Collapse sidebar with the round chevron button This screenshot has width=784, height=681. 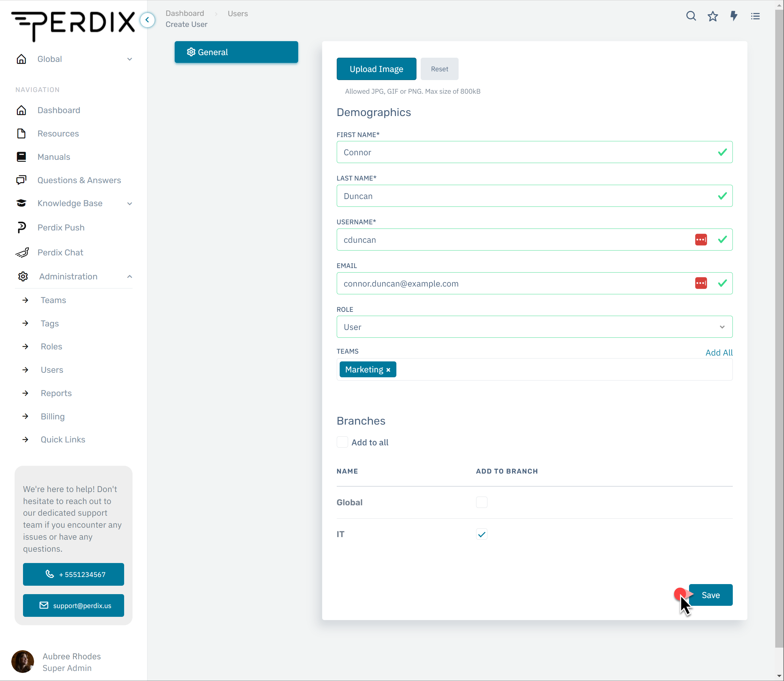(147, 20)
